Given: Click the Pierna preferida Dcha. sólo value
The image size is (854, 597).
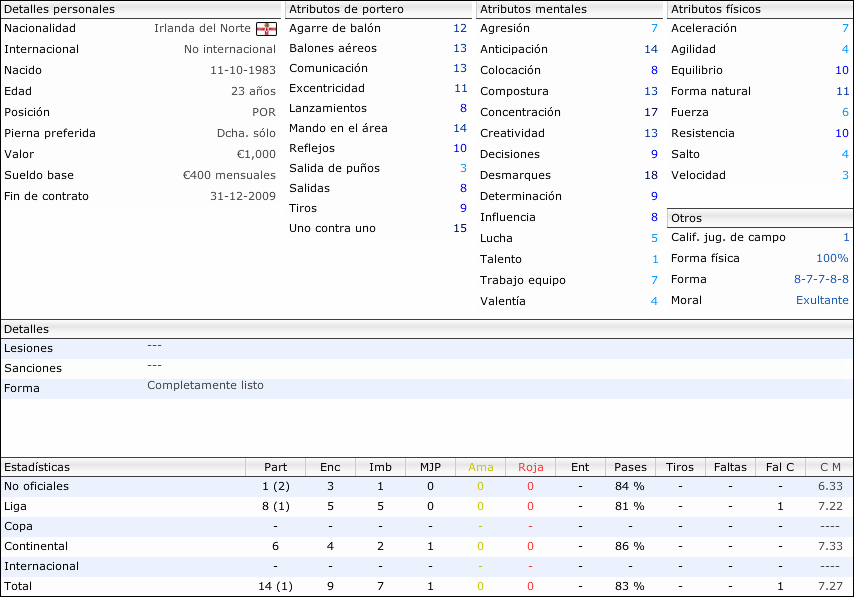Looking at the screenshot, I should (246, 133).
